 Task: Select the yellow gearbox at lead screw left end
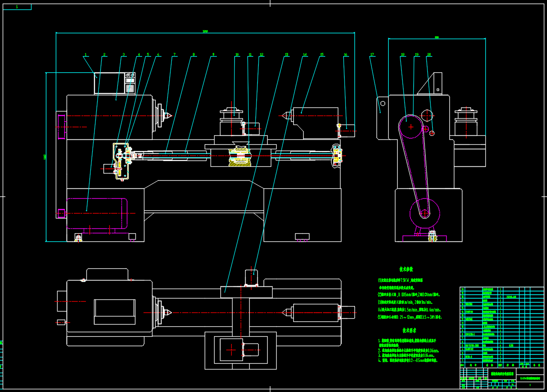(121, 161)
